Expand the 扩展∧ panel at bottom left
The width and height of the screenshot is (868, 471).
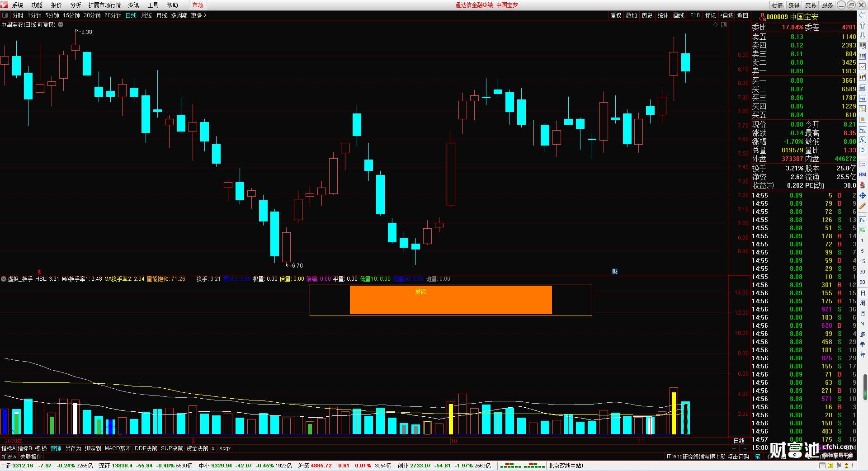point(9,457)
